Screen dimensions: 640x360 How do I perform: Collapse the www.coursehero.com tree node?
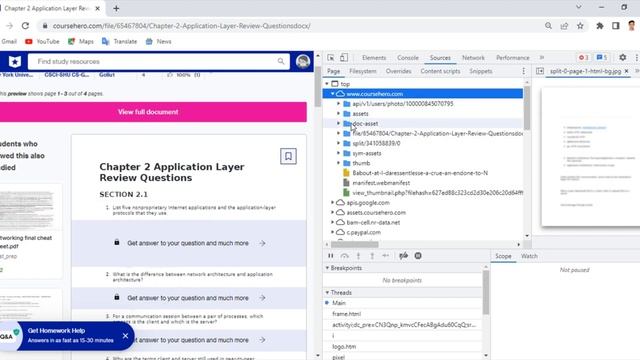(333, 93)
